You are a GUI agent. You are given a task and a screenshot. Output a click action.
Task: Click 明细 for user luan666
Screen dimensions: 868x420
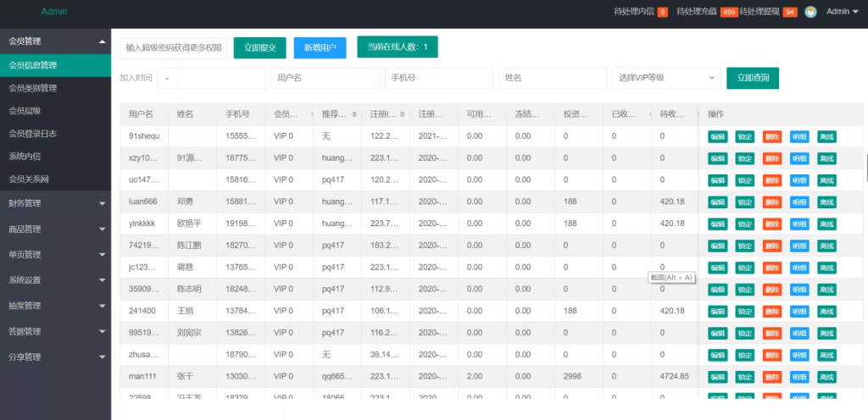799,202
